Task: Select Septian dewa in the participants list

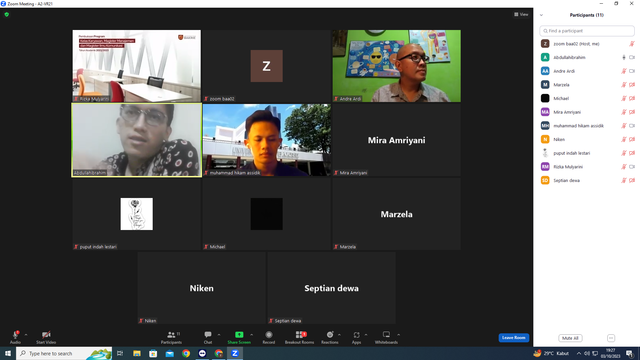Action: point(587,180)
